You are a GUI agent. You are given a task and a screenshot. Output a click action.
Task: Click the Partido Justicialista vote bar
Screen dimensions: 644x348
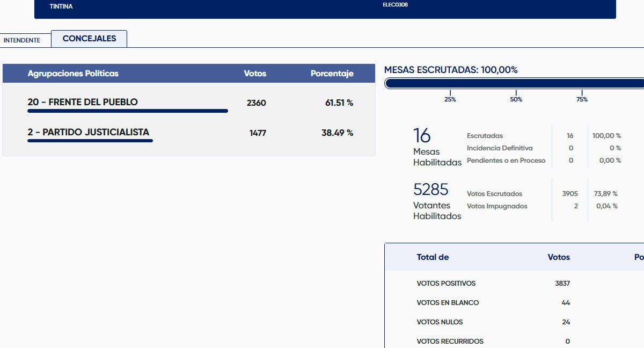(90, 141)
